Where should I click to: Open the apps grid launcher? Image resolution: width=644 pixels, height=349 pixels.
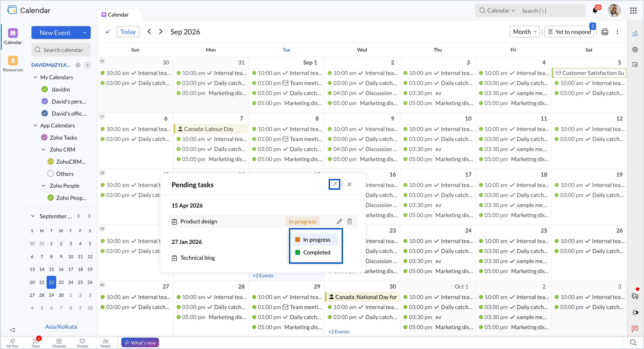[x=633, y=10]
